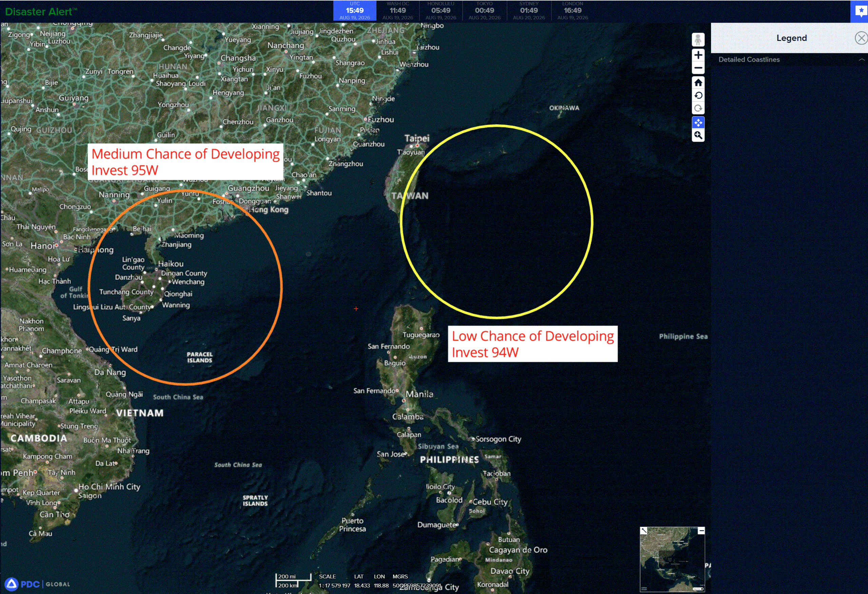Click the Baguio city label
This screenshot has width=868, height=594.
click(395, 363)
